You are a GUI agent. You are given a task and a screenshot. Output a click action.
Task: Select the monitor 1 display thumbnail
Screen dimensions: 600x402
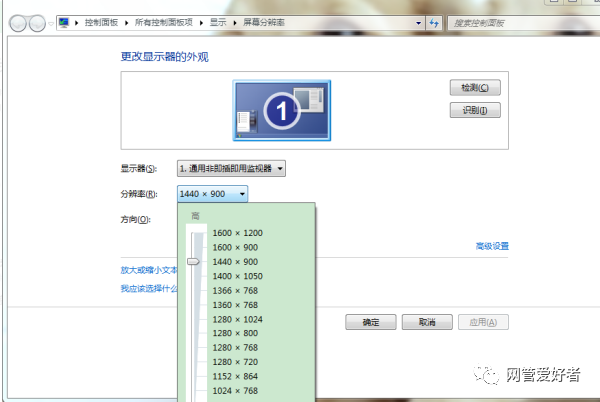point(282,111)
